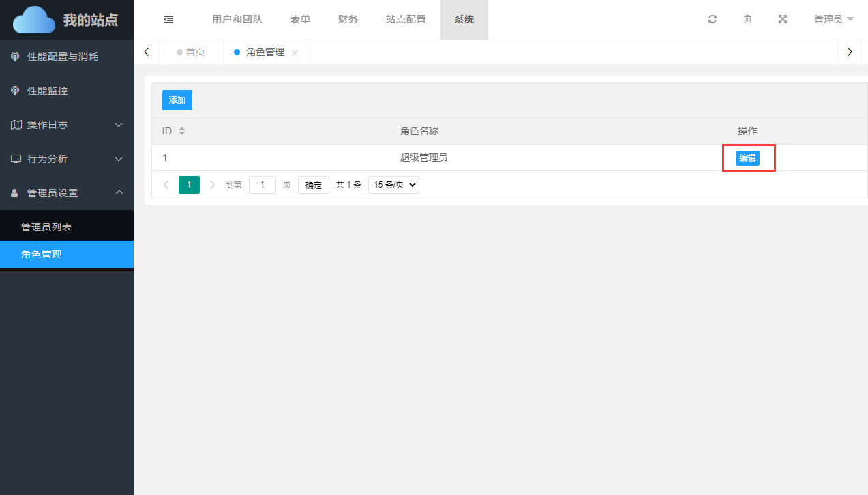Edit the 超级管理员 role
The image size is (868, 495).
pos(747,158)
